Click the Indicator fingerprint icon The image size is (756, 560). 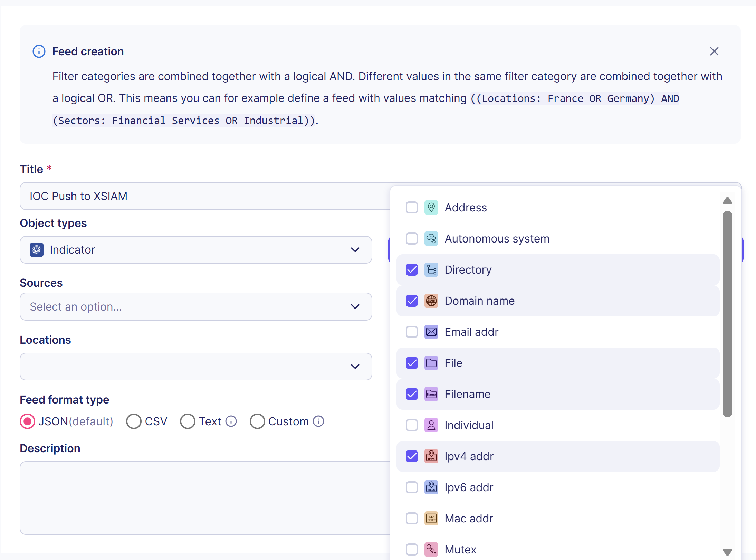point(37,249)
